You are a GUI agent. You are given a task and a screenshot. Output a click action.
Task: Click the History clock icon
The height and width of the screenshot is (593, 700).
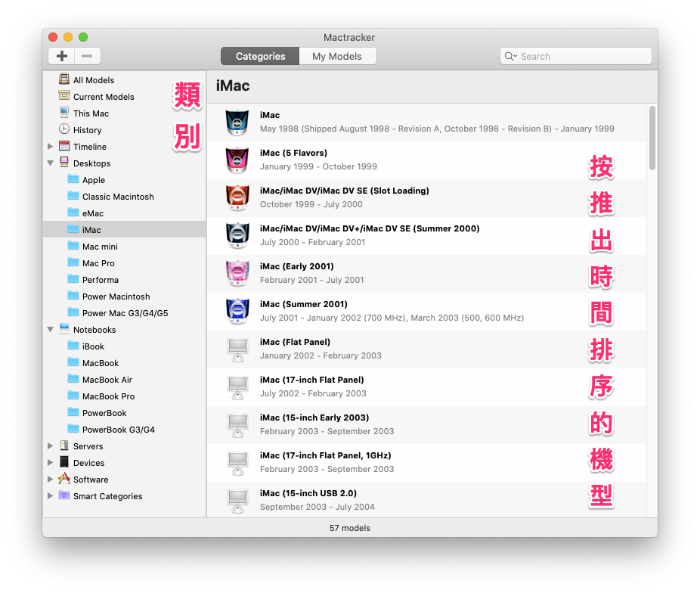tap(64, 129)
